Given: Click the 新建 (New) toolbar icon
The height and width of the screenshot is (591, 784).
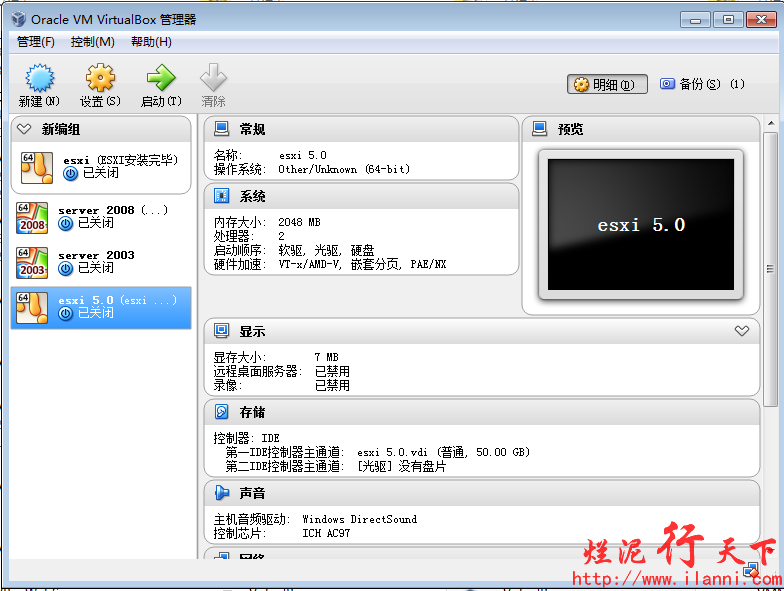Looking at the screenshot, I should point(39,79).
